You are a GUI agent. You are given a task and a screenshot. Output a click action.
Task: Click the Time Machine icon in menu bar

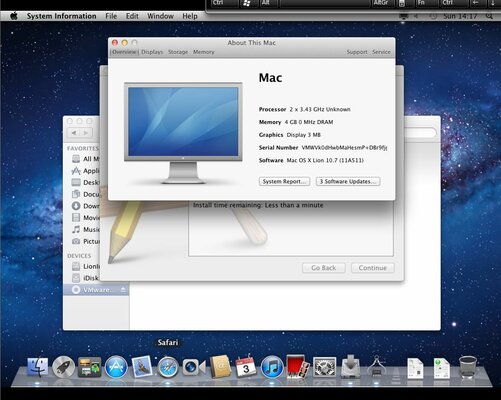coord(433,16)
